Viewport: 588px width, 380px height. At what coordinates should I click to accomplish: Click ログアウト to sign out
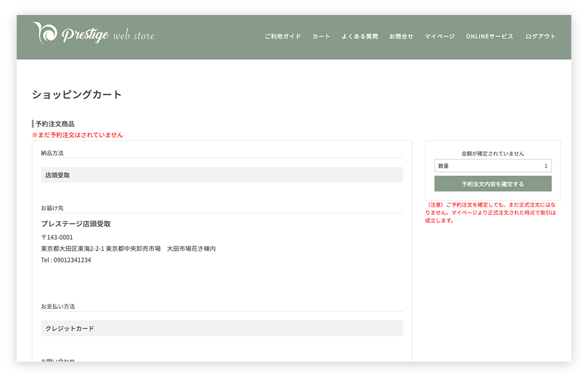click(540, 37)
